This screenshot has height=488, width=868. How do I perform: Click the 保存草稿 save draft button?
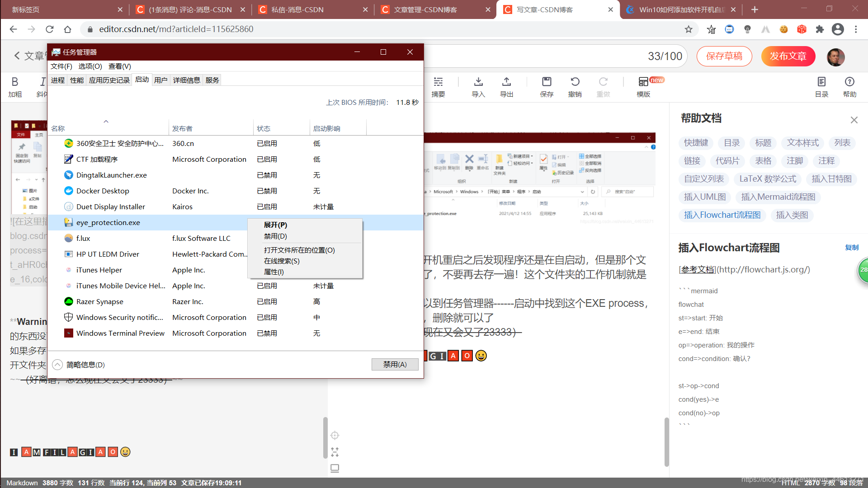coord(724,56)
